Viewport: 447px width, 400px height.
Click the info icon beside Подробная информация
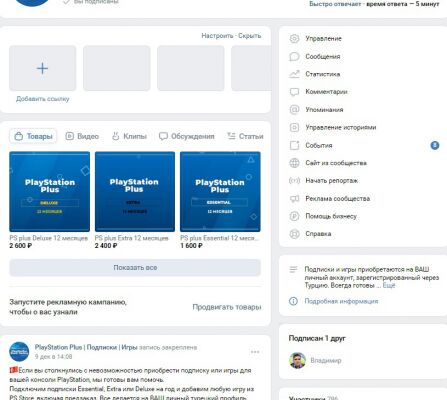pos(293,301)
